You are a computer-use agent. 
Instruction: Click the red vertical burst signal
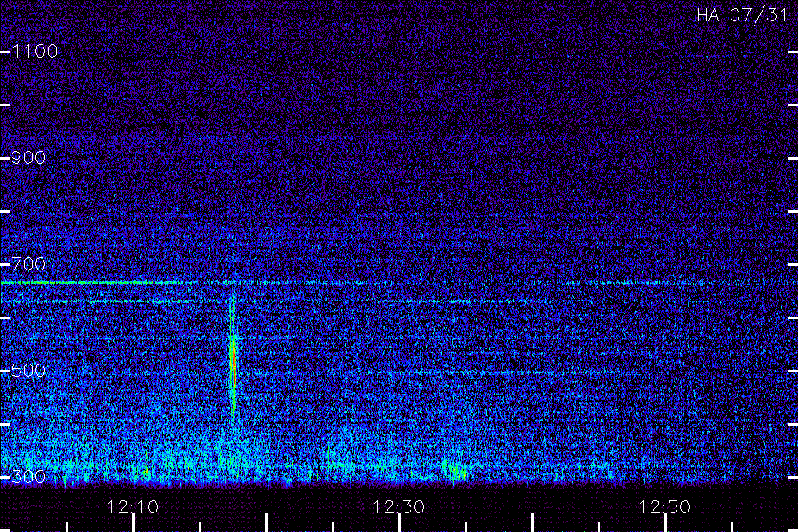click(233, 359)
